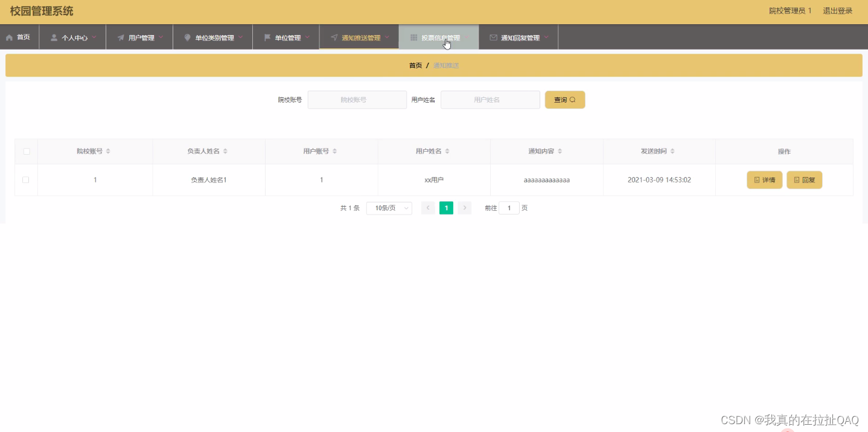This screenshot has width=868, height=432.
Task: Click the timestamp 2021-03-09 14:53:02
Action: click(x=659, y=180)
